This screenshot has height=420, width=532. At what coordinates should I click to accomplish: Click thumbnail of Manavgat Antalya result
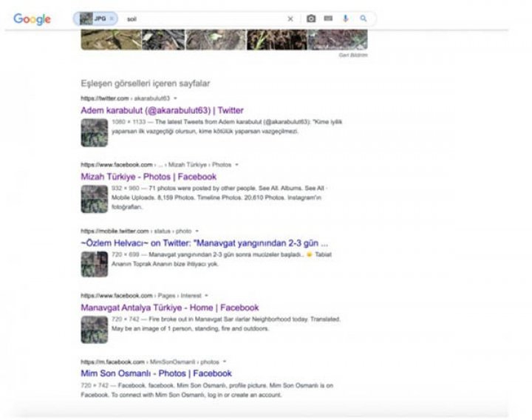pyautogui.click(x=95, y=330)
